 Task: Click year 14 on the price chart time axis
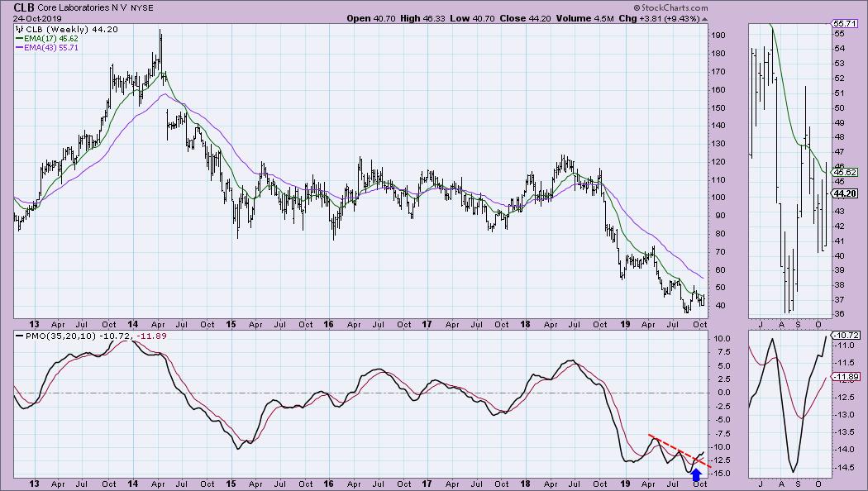click(133, 324)
